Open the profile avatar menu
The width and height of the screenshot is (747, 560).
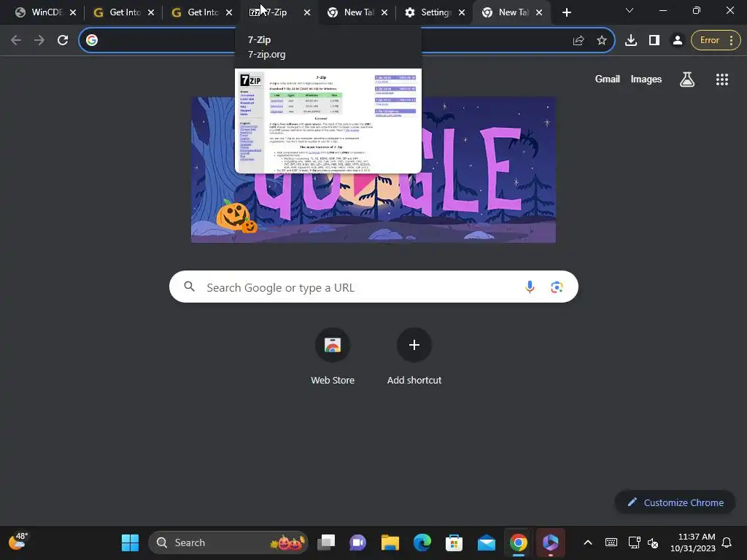pos(678,40)
